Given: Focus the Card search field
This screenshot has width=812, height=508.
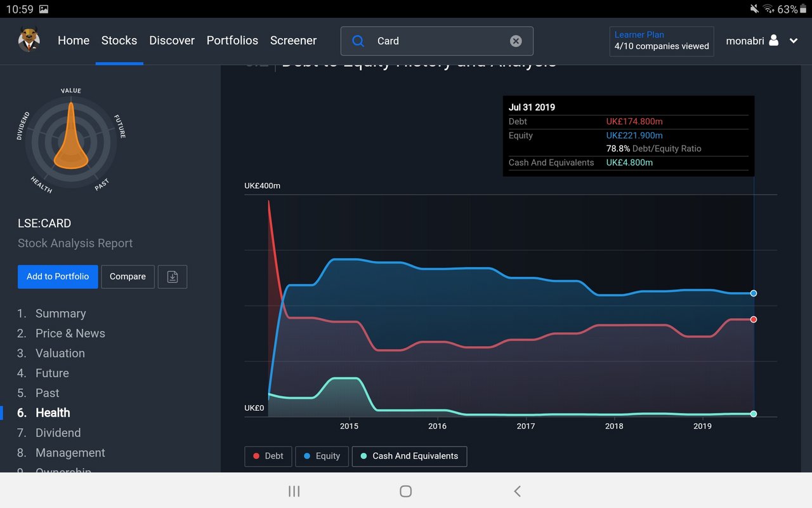Looking at the screenshot, I should 437,41.
